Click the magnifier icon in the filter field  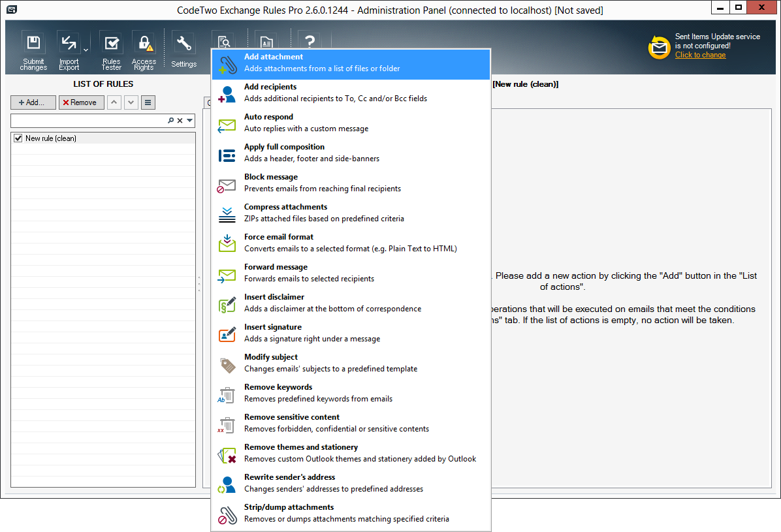tap(170, 120)
